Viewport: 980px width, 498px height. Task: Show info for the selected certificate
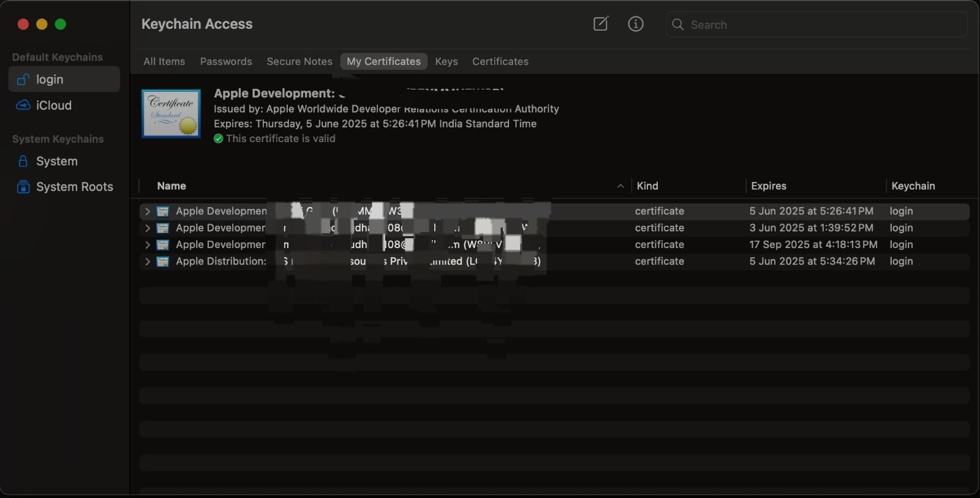tap(636, 24)
